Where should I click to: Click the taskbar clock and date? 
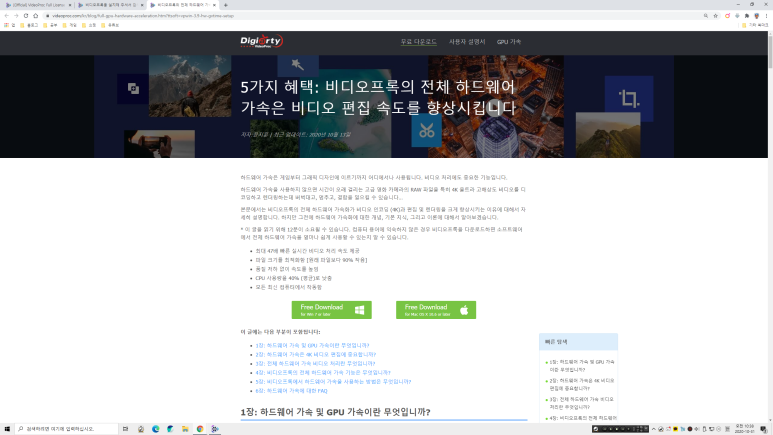click(x=744, y=429)
